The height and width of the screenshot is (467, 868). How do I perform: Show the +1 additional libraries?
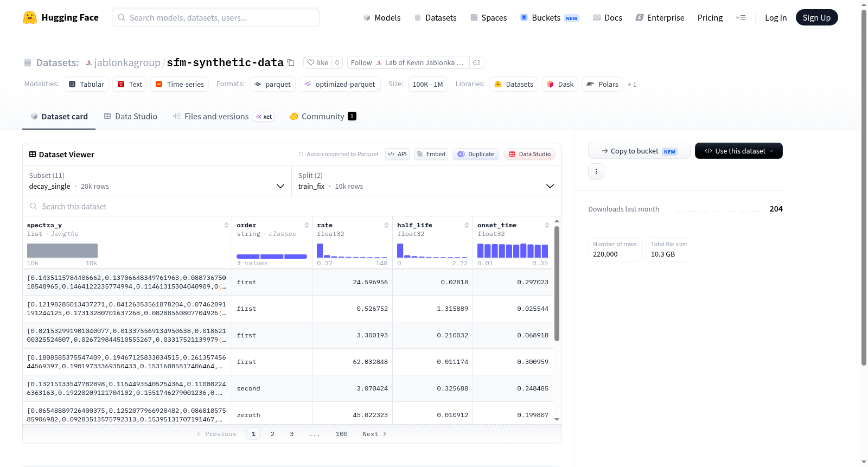(x=632, y=85)
